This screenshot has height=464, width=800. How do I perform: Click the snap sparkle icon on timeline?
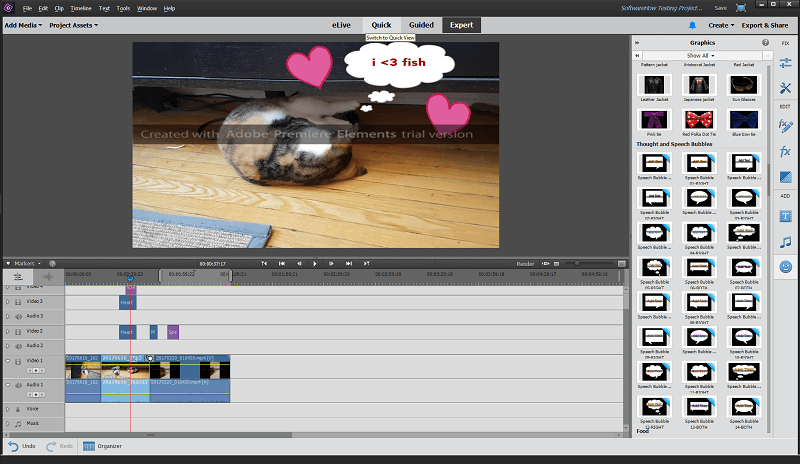[48, 277]
